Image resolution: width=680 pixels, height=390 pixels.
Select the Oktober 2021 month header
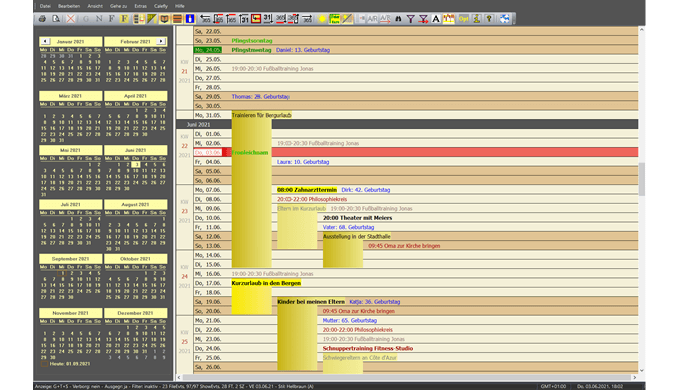(135, 259)
